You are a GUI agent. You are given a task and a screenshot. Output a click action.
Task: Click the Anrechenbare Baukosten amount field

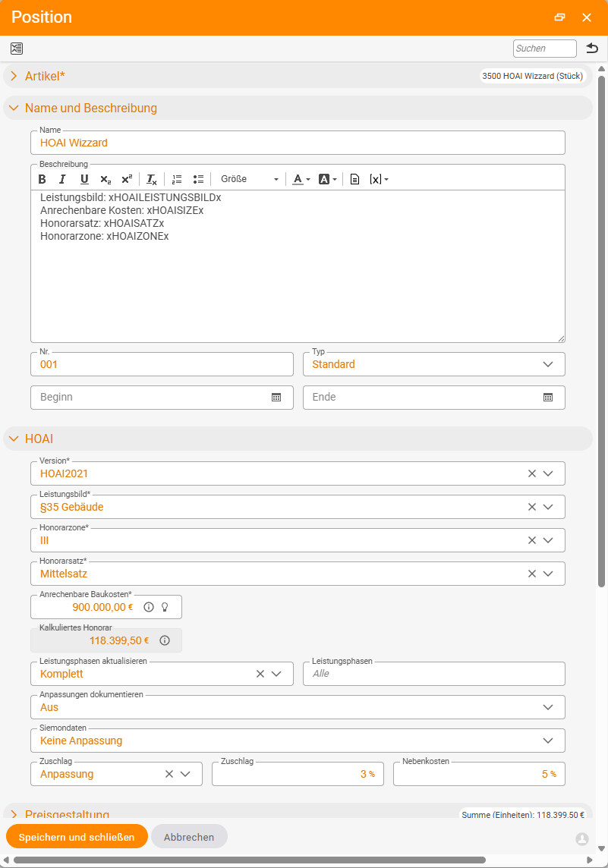(x=106, y=607)
